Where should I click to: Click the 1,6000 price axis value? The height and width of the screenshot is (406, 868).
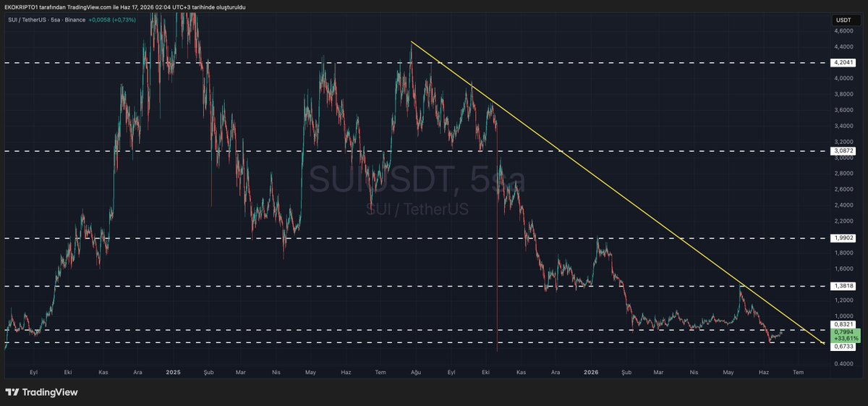843,268
